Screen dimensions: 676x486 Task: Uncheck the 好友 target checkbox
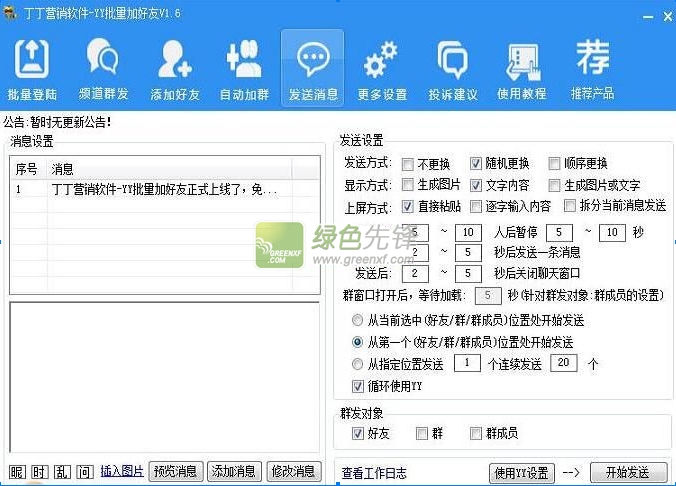(358, 433)
